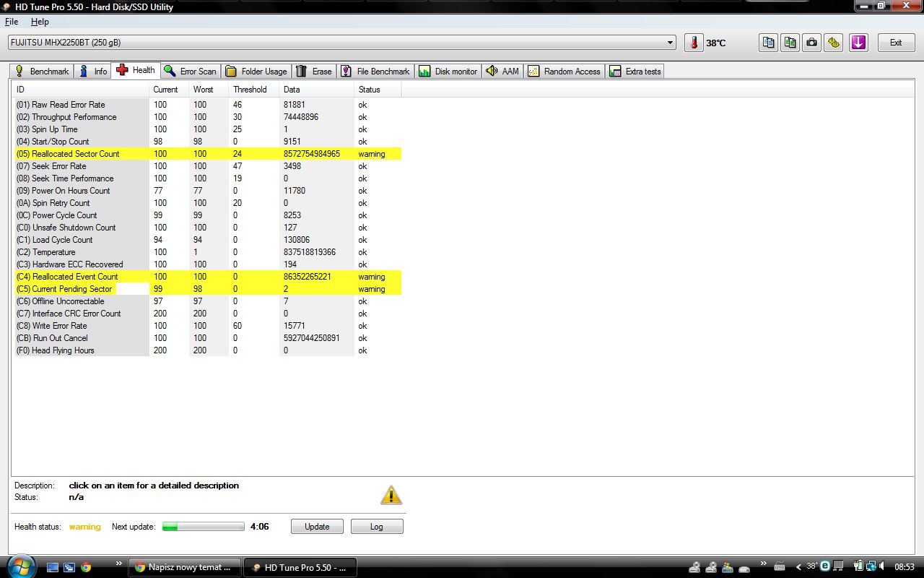Select the (C7) Interface CRC Error Count row
924x578 pixels.
point(207,314)
